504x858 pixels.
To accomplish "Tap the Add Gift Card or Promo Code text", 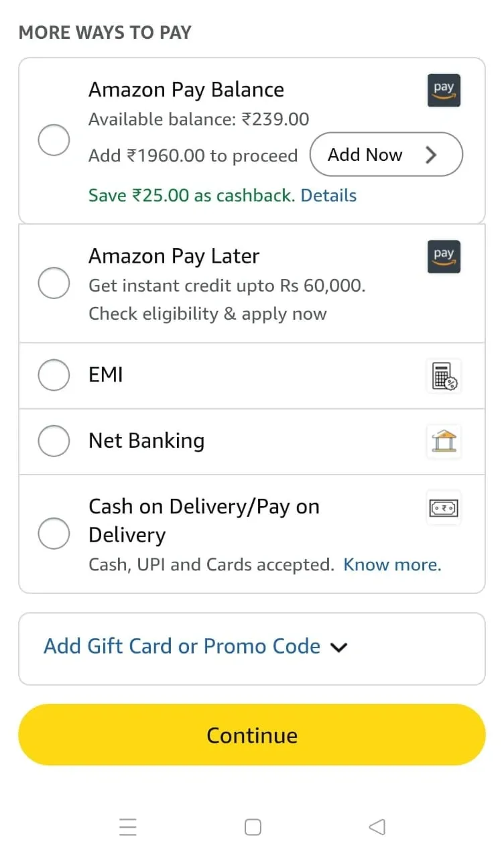I will tap(182, 647).
